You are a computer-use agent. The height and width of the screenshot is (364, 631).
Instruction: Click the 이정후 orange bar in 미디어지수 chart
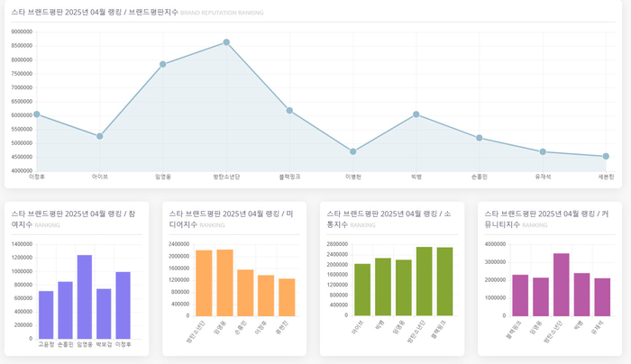click(266, 296)
